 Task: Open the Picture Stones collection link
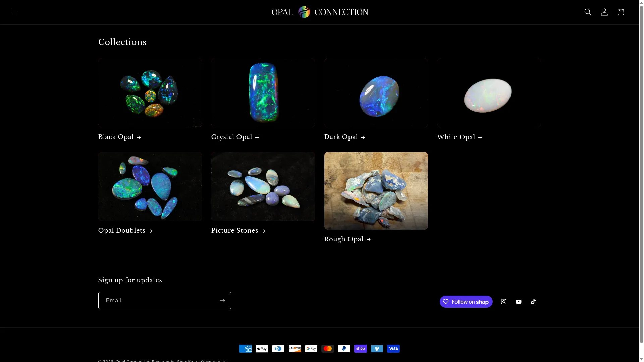pyautogui.click(x=238, y=231)
